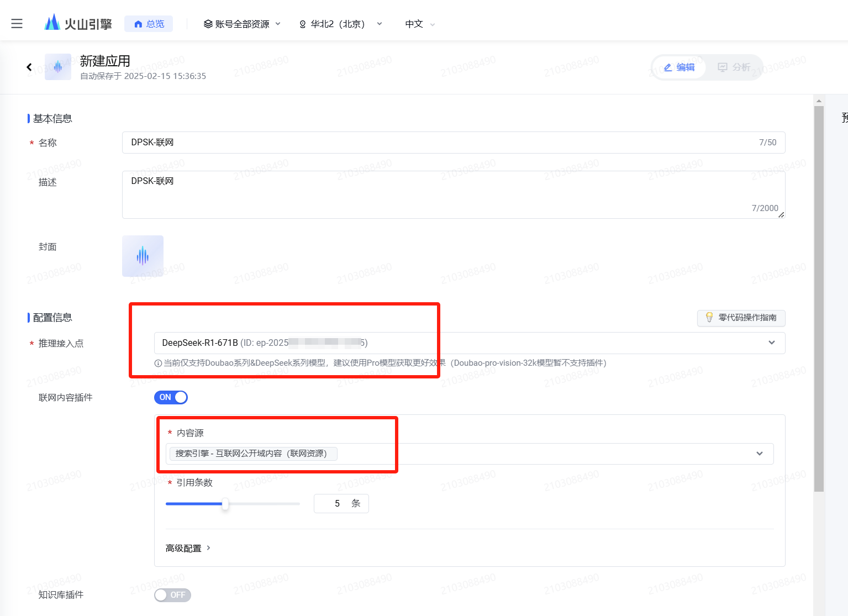Open the hamburger navigation menu
848x616 pixels.
click(x=17, y=24)
